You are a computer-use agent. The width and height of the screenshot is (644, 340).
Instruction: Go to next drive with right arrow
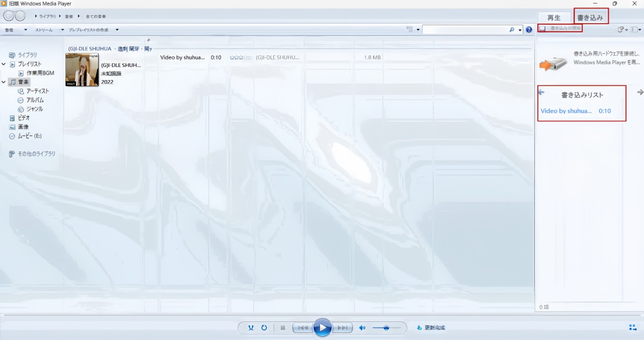click(x=640, y=92)
